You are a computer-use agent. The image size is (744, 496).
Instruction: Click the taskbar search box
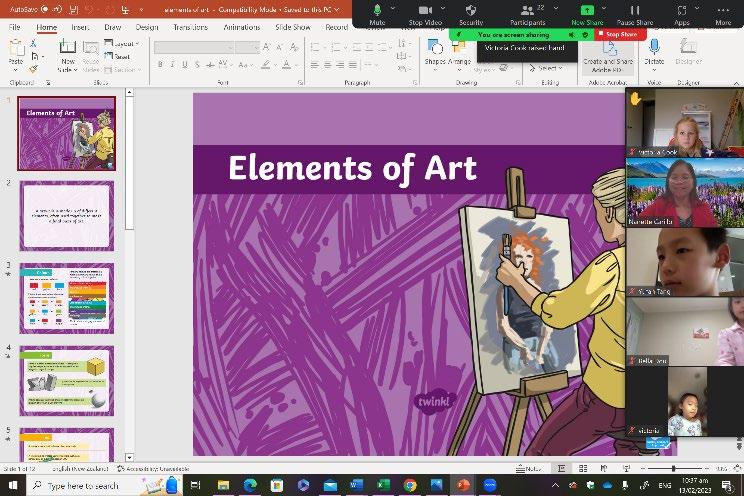coord(104,485)
